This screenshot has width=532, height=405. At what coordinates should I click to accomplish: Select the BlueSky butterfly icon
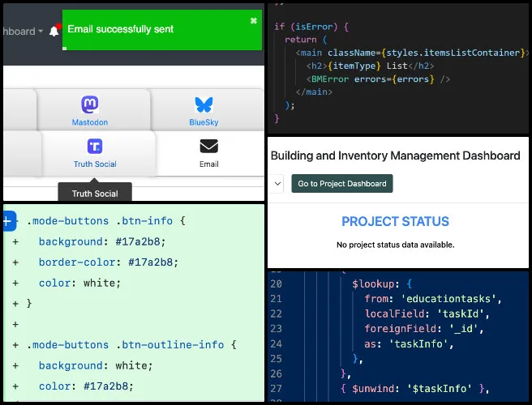204,104
